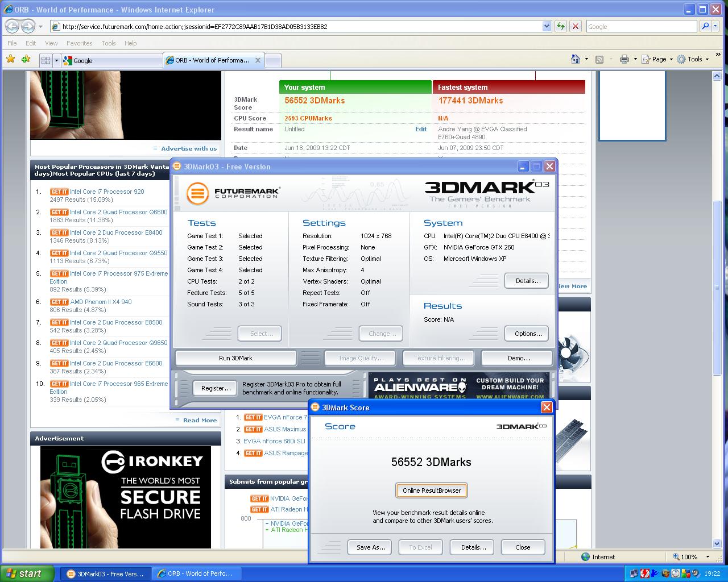
Task: Click Close button in 3DMark Score dialog
Action: 523,547
